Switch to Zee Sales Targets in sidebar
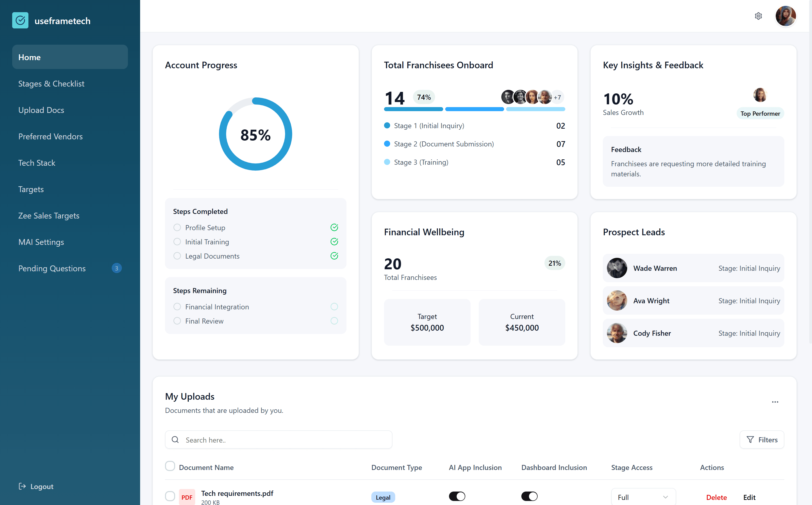 coord(49,215)
